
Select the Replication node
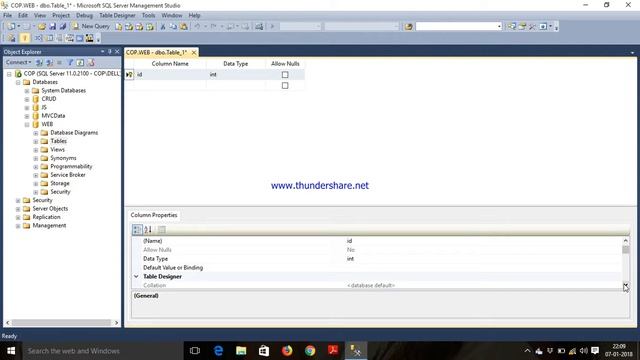(47, 217)
